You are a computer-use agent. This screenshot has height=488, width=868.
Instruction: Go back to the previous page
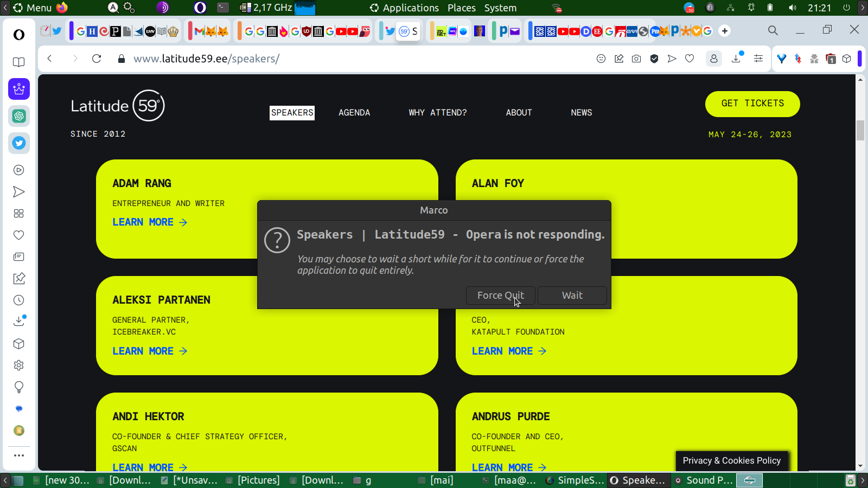[49, 59]
